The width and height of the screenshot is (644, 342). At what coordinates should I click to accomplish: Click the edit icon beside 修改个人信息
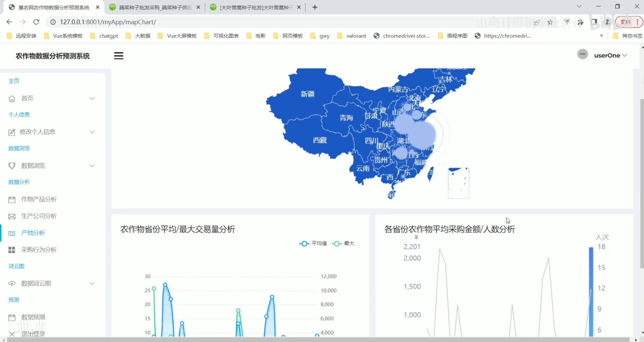pos(12,132)
